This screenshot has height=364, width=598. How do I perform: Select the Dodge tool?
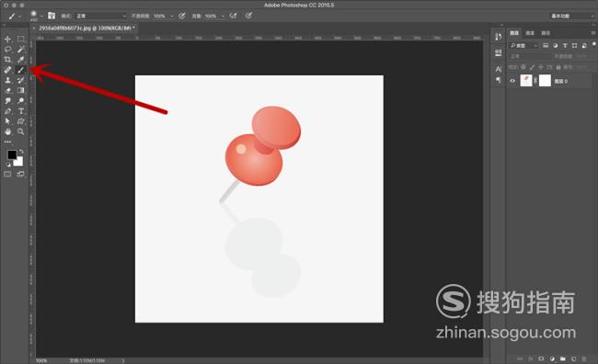21,100
